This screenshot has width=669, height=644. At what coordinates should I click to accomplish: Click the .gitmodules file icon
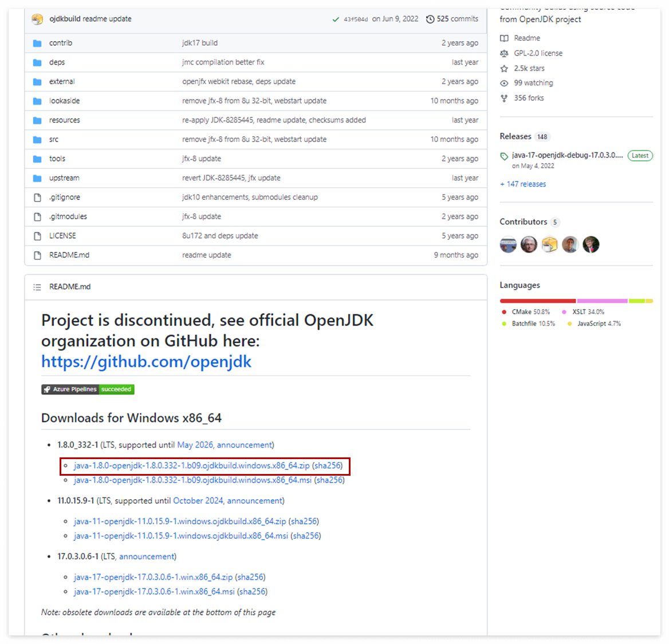37,216
